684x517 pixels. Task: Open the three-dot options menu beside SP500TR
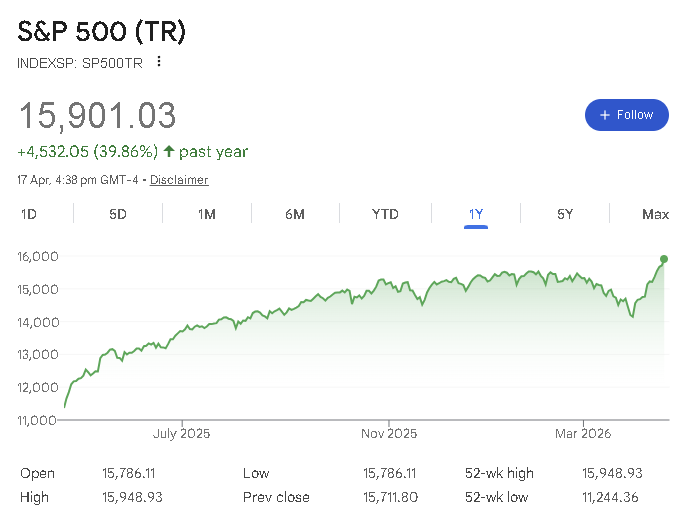(159, 62)
